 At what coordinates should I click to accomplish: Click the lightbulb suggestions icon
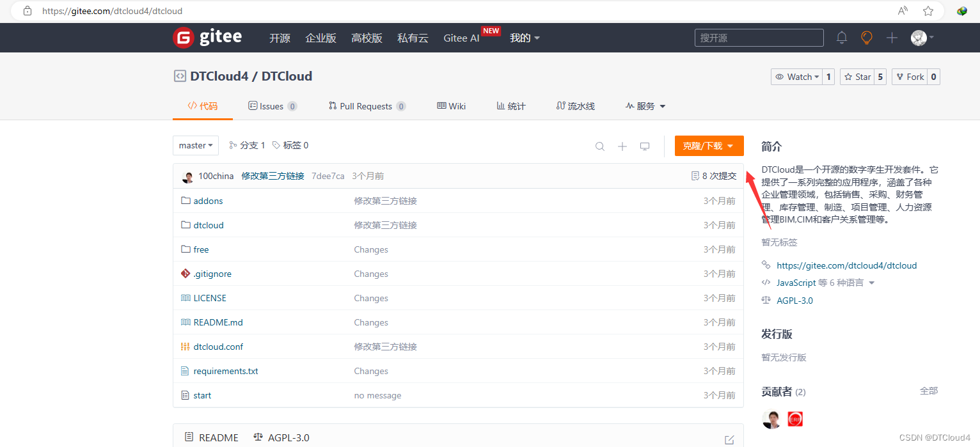(866, 38)
